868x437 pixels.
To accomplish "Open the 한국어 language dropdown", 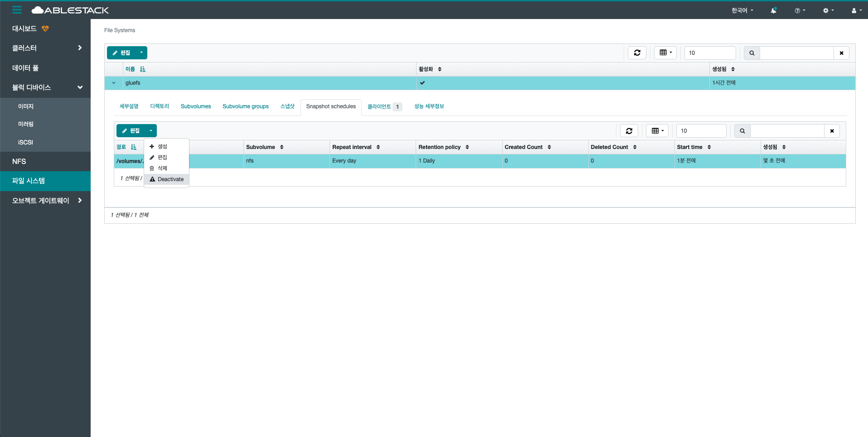I will tap(742, 10).
